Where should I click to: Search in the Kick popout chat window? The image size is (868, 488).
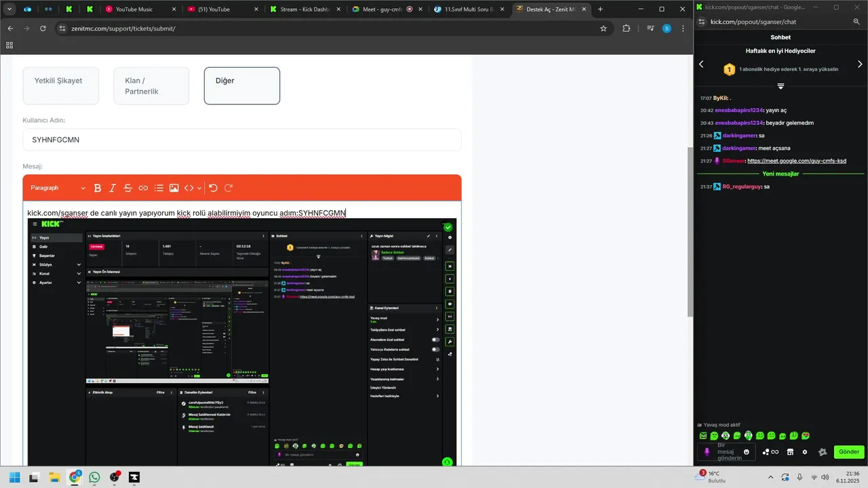pos(856,22)
